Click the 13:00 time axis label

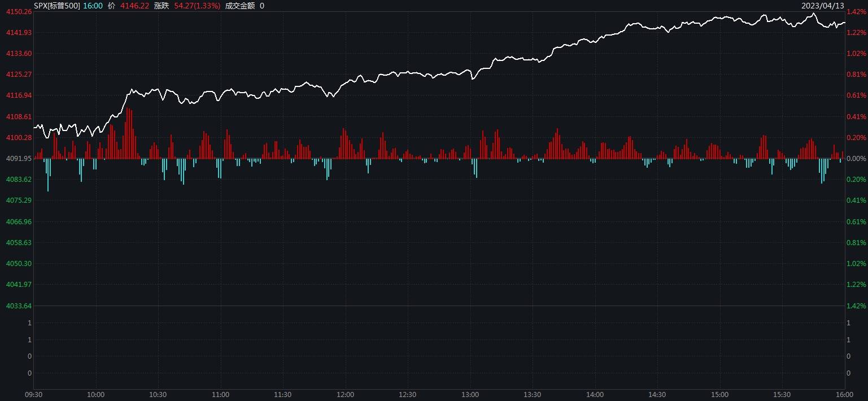pos(470,395)
